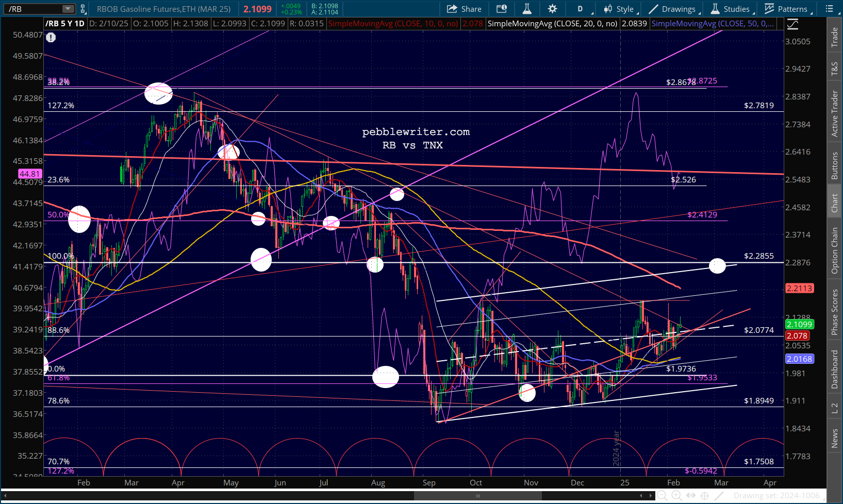This screenshot has height=504, width=843.
Task: Click the Share button
Action: click(464, 9)
